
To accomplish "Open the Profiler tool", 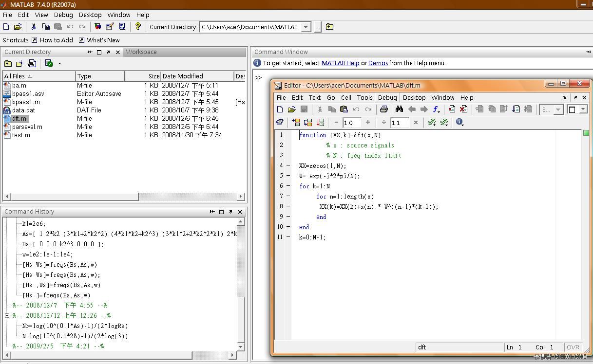I will 122,27.
